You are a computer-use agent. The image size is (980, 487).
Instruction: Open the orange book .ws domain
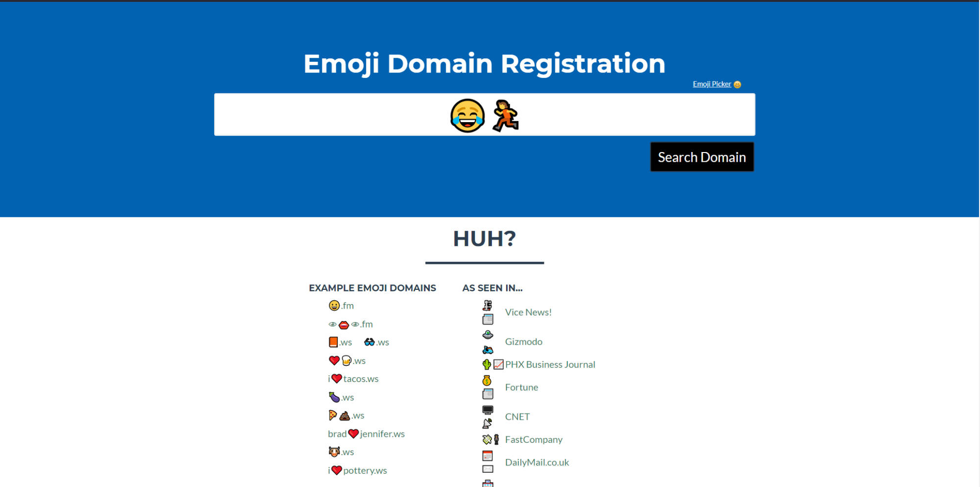[340, 342]
